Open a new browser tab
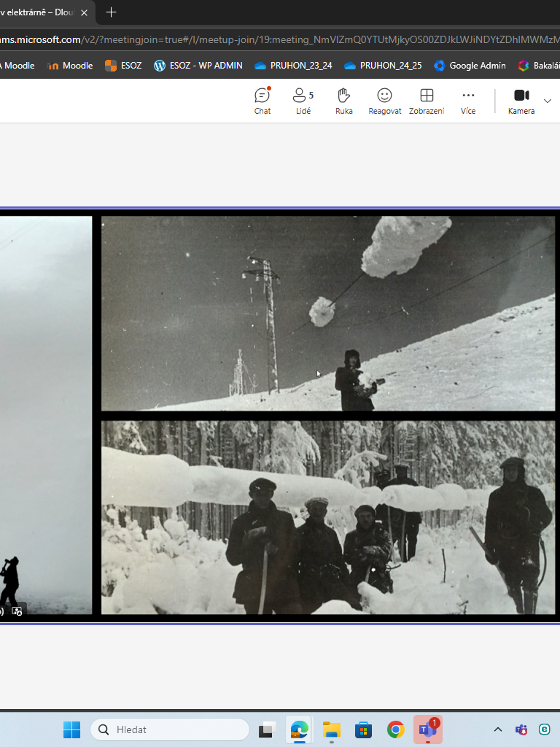The height and width of the screenshot is (747, 560). click(x=111, y=12)
